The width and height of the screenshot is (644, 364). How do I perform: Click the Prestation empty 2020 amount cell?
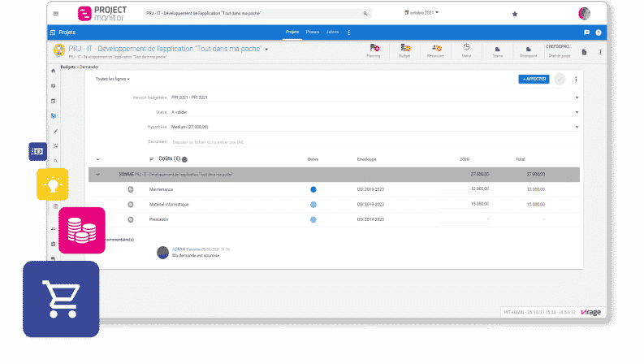(x=464, y=219)
